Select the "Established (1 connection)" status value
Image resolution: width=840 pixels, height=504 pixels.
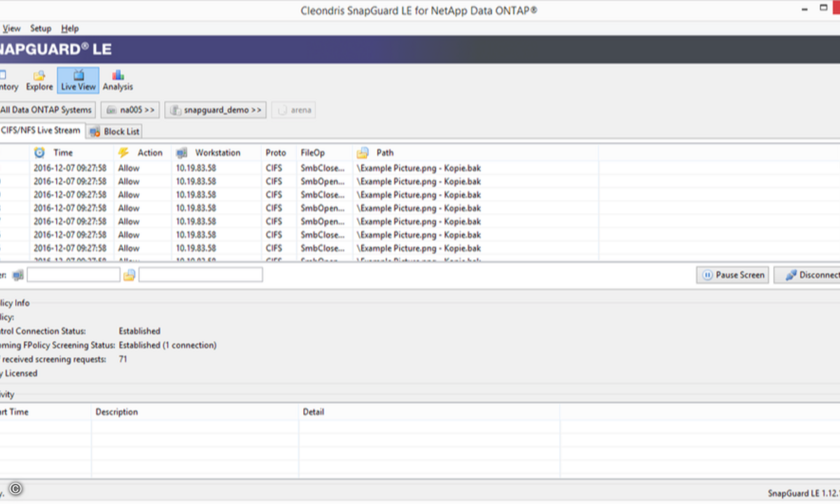(168, 345)
